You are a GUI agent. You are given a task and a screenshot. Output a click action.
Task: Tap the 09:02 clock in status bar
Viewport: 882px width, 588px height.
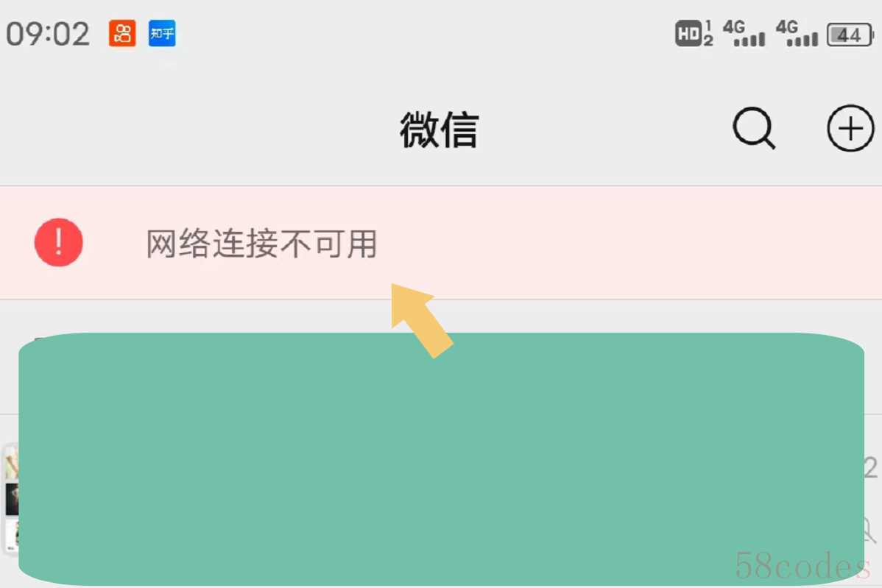pos(48,34)
